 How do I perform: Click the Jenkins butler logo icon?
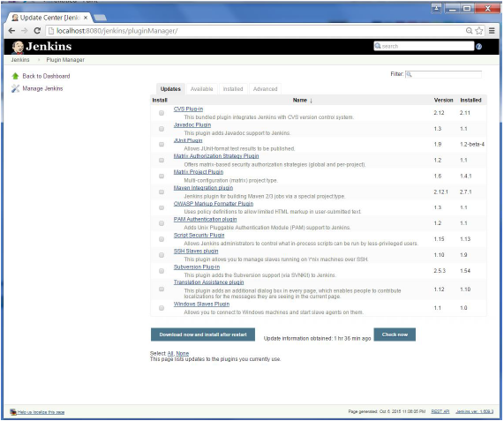[x=18, y=47]
